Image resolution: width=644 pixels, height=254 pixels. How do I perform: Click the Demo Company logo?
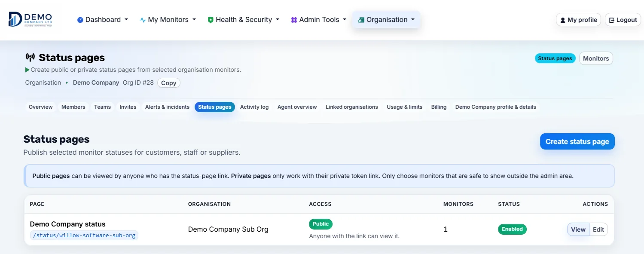pos(30,20)
